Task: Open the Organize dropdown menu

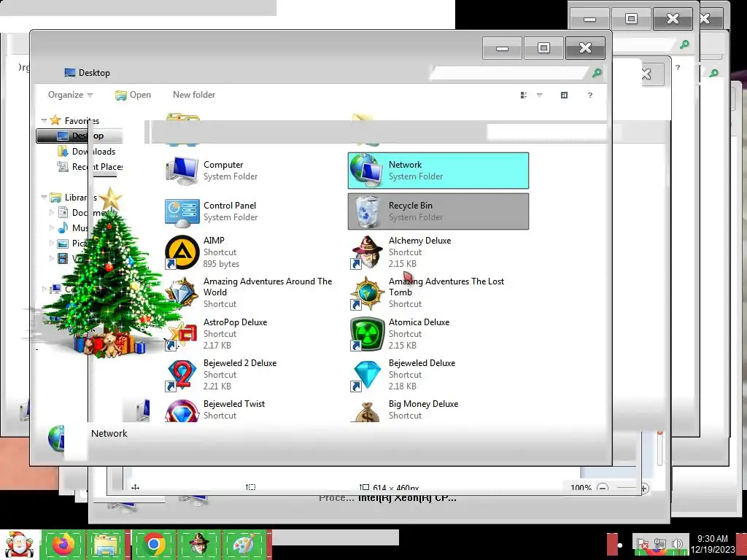Action: point(70,95)
